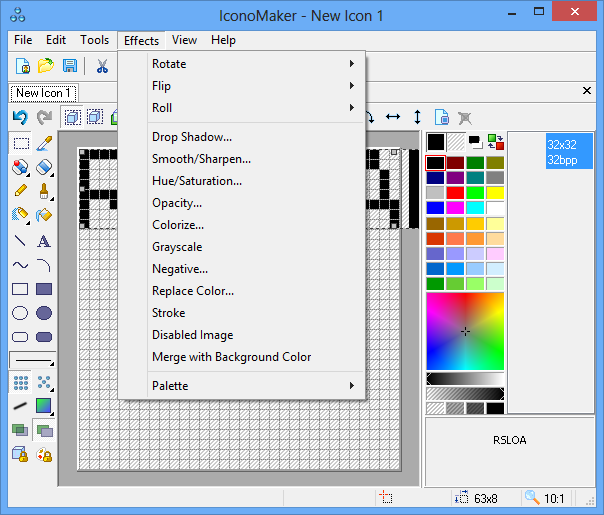The width and height of the screenshot is (604, 515).
Task: Choose Opacity... effect
Action: pyautogui.click(x=242, y=203)
